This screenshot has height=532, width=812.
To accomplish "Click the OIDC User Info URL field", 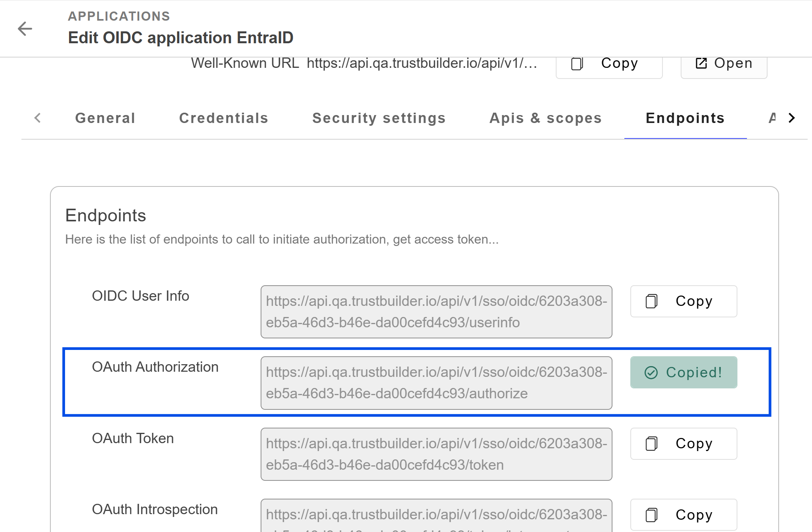I will point(436,312).
